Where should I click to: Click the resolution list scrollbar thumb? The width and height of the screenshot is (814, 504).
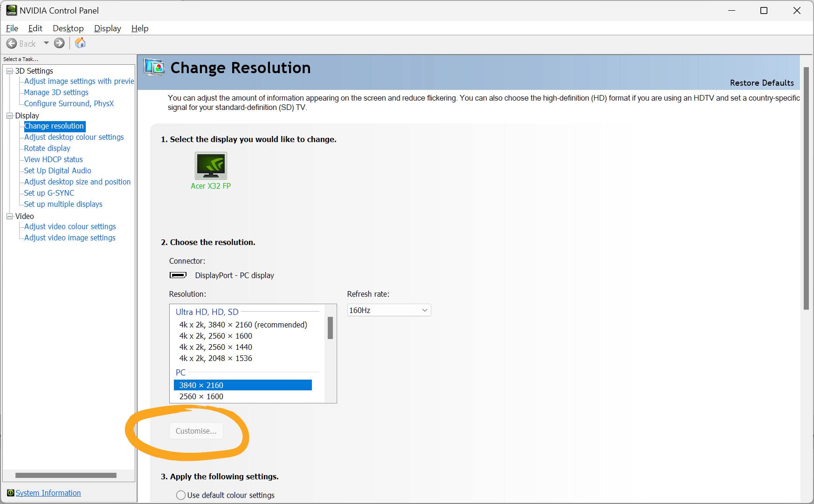pos(330,328)
